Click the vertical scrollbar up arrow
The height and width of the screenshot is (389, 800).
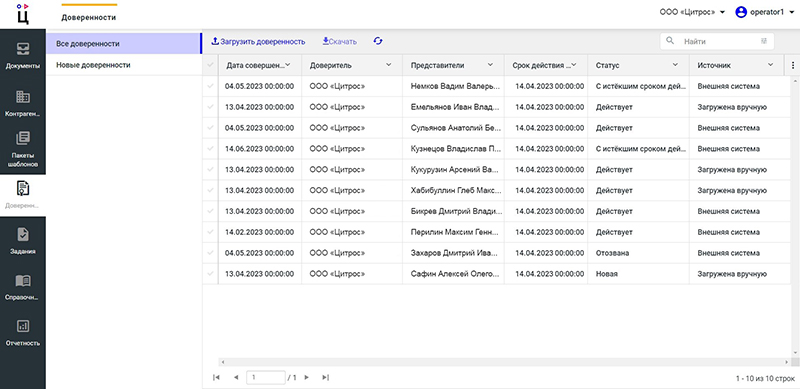click(796, 80)
